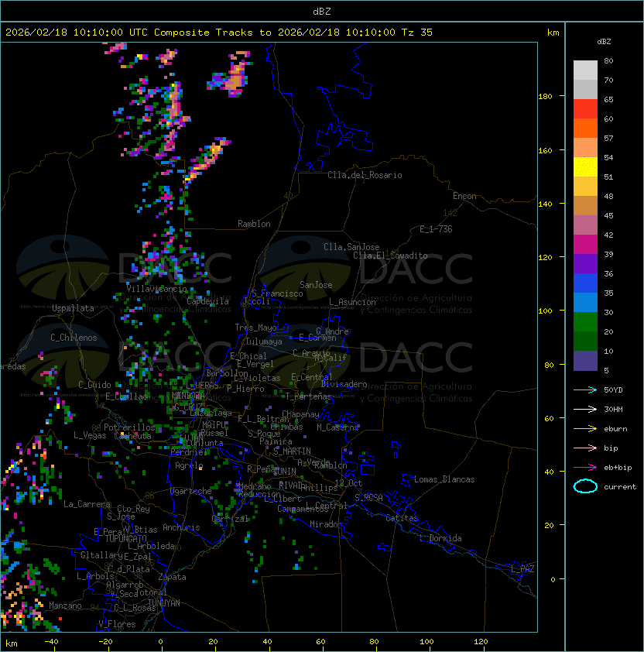
Task: Click the 'Manzano' map label
Action: pyautogui.click(x=65, y=606)
